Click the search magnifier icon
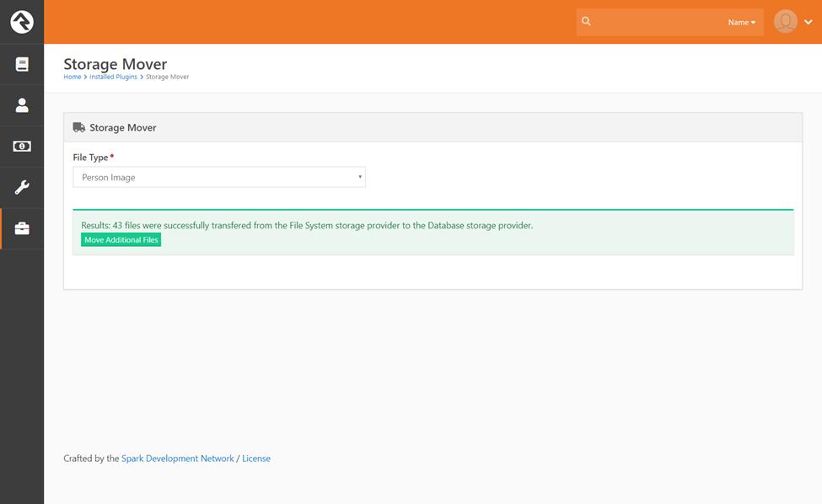The height and width of the screenshot is (504, 822). click(586, 21)
